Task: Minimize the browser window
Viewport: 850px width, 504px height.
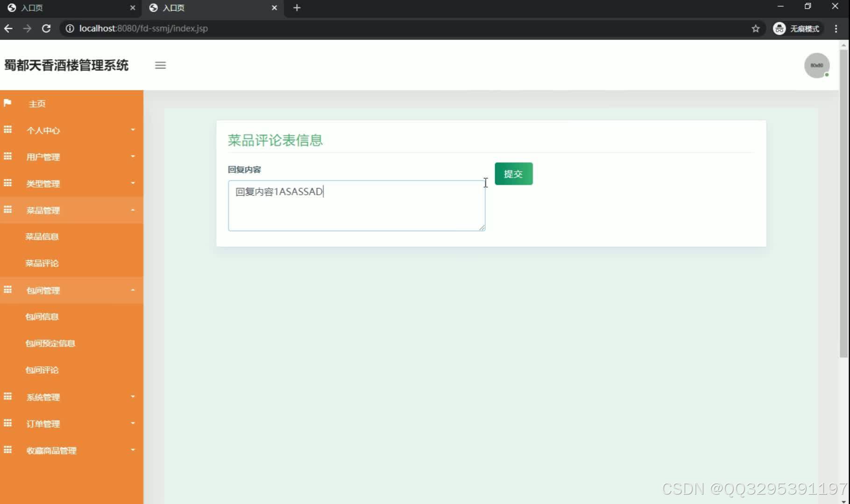Action: pyautogui.click(x=780, y=6)
